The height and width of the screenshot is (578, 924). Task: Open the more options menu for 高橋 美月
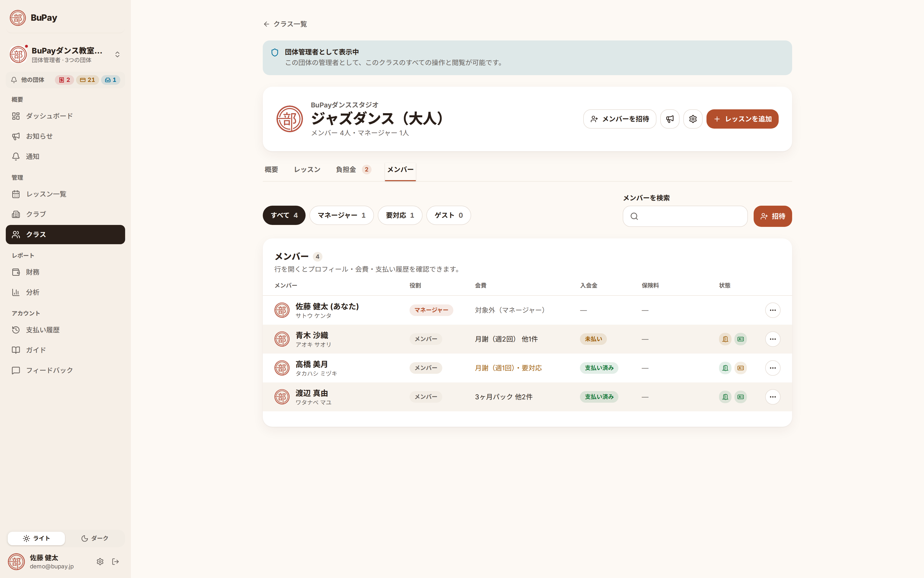(x=772, y=368)
